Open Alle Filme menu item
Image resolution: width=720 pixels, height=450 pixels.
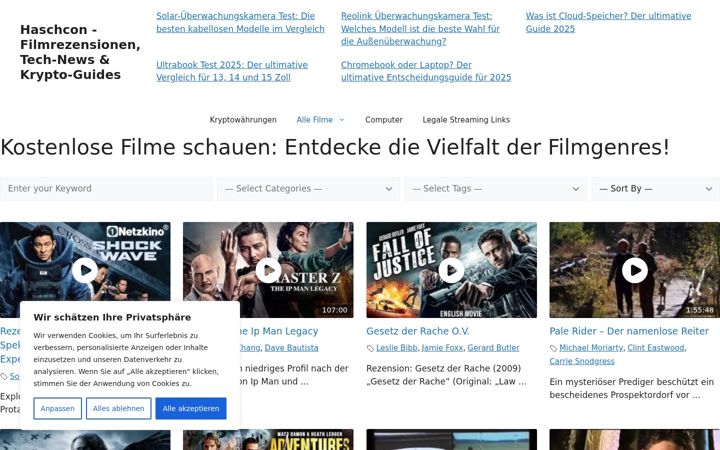coord(315,120)
